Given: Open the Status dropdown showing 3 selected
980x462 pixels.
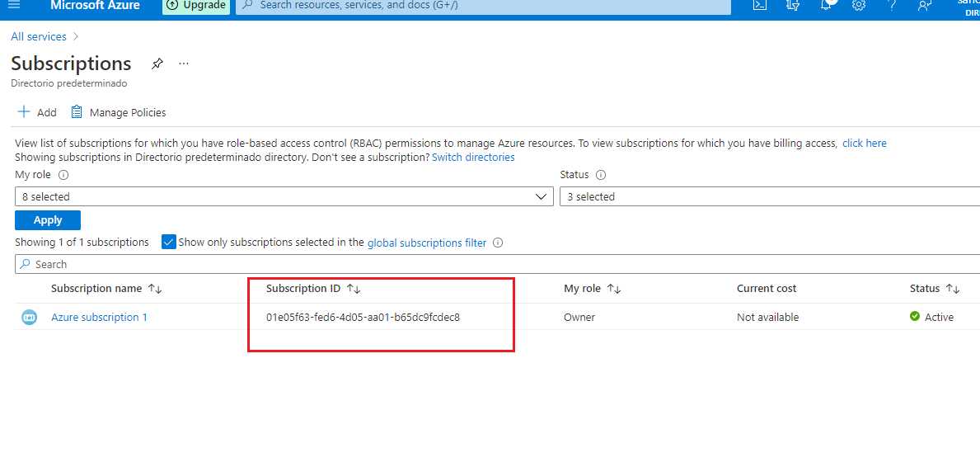Looking at the screenshot, I should click(x=768, y=196).
